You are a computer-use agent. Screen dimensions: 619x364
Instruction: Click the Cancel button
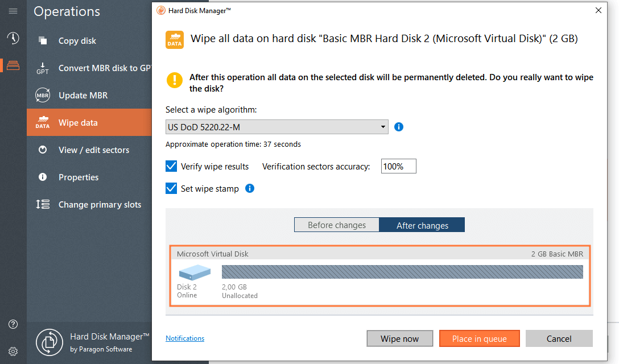559,339
